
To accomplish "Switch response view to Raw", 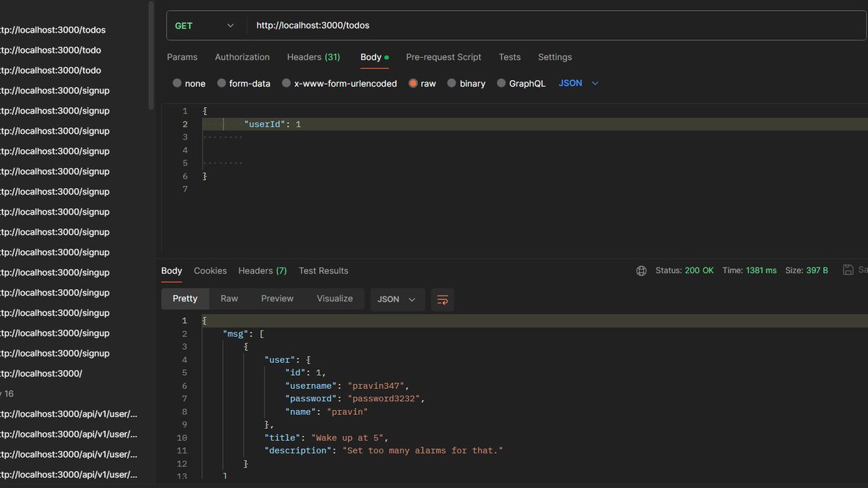I will 229,299.
